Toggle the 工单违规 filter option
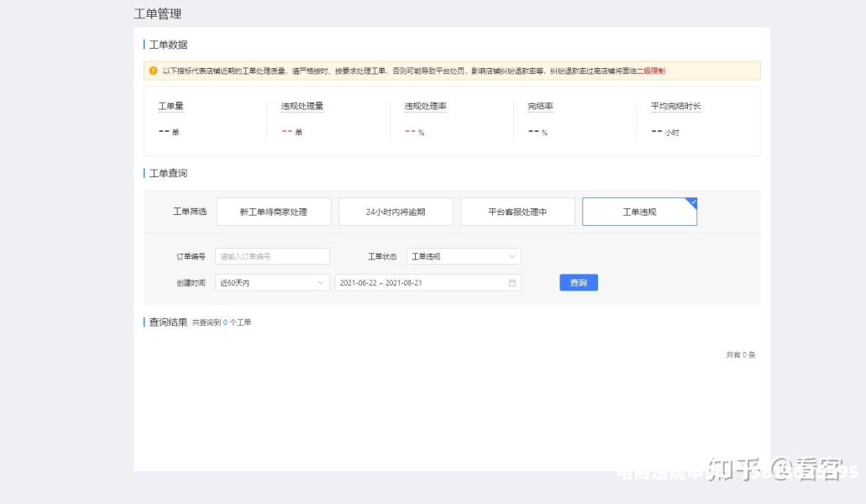Screen dimensions: 866x504 point(639,213)
